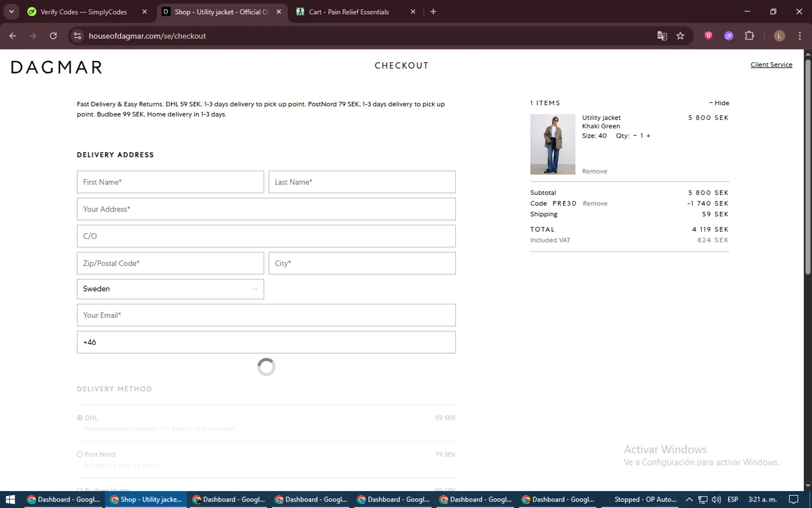This screenshot has height=508, width=812.
Task: Reload the checkout page
Action: click(x=53, y=36)
